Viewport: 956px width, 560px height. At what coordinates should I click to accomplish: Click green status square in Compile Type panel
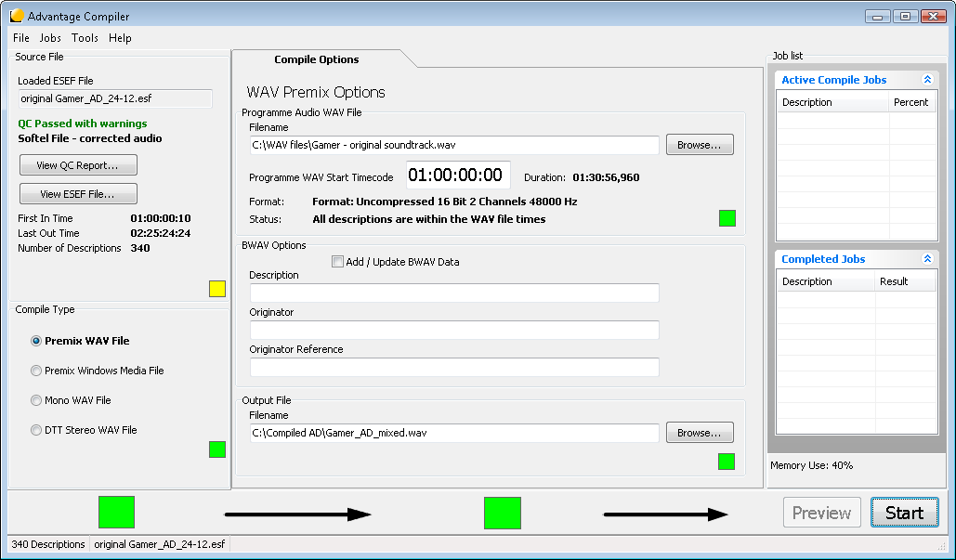point(216,449)
